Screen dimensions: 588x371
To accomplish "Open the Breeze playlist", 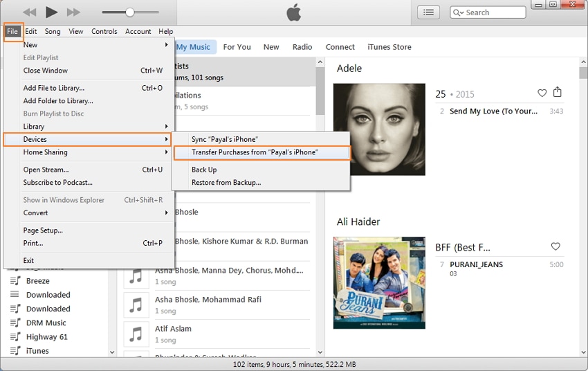I will tap(38, 280).
